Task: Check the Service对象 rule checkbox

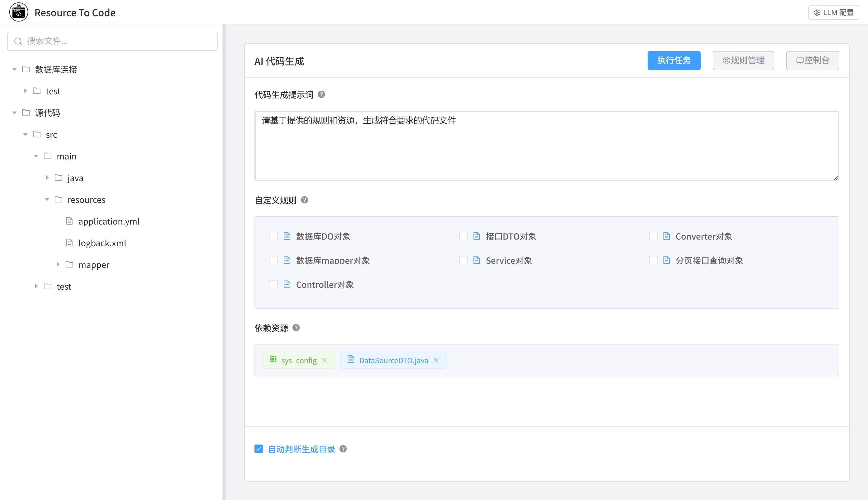Action: tap(463, 260)
